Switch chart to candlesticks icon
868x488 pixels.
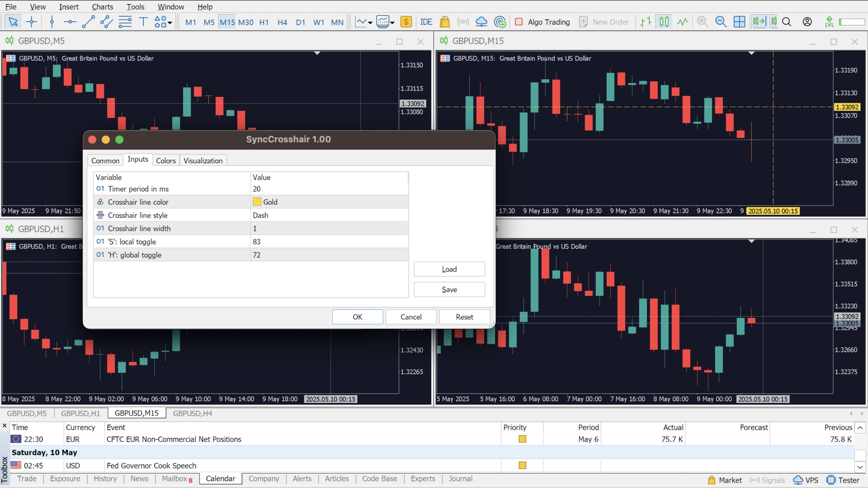(664, 22)
